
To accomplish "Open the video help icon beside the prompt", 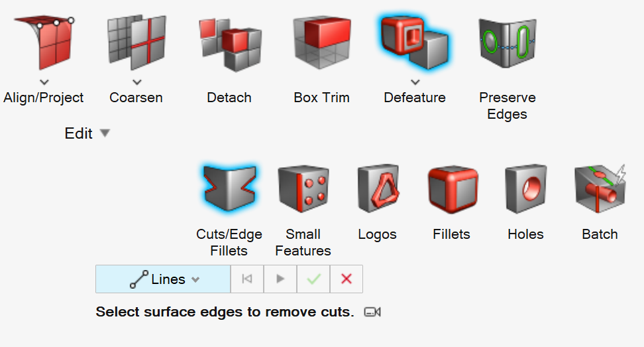I will point(372,312).
